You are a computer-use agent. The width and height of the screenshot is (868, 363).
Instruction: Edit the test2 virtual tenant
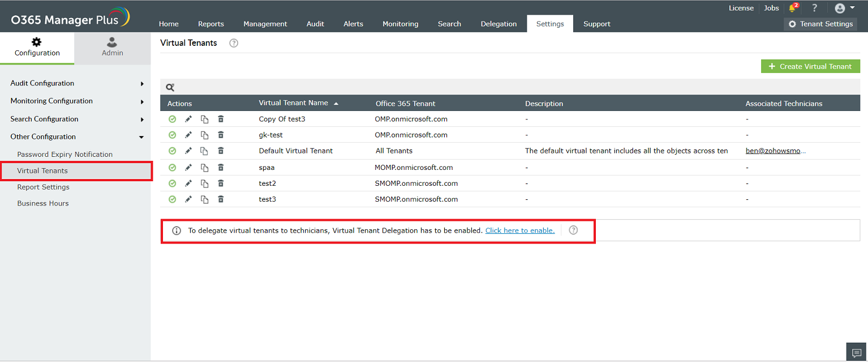[x=188, y=183]
